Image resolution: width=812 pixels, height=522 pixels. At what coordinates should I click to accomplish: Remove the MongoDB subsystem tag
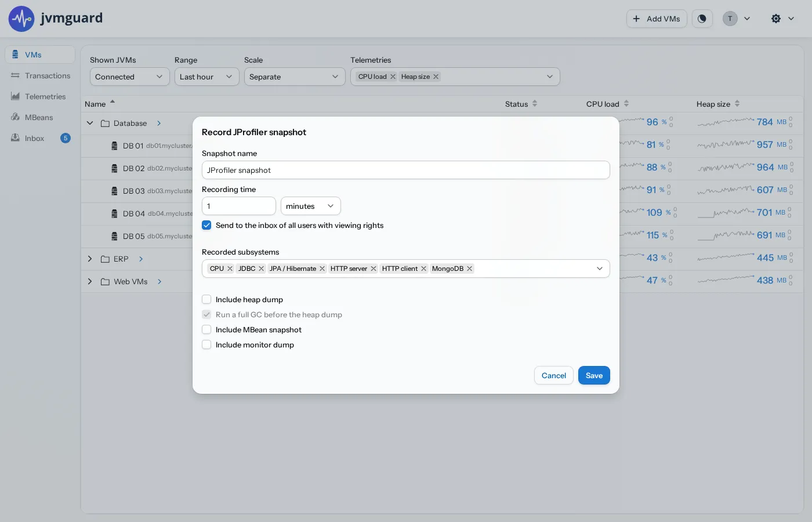tap(470, 269)
